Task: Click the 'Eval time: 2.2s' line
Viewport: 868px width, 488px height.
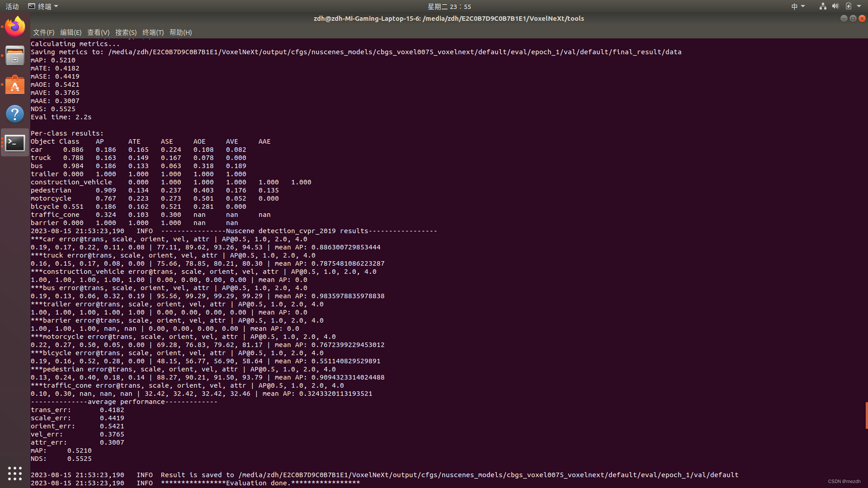Action: [x=61, y=117]
